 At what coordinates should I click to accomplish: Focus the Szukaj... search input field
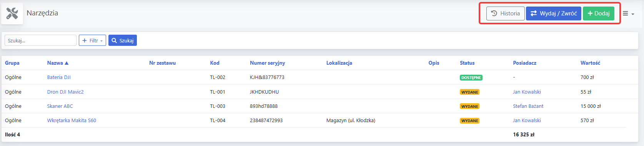point(40,40)
